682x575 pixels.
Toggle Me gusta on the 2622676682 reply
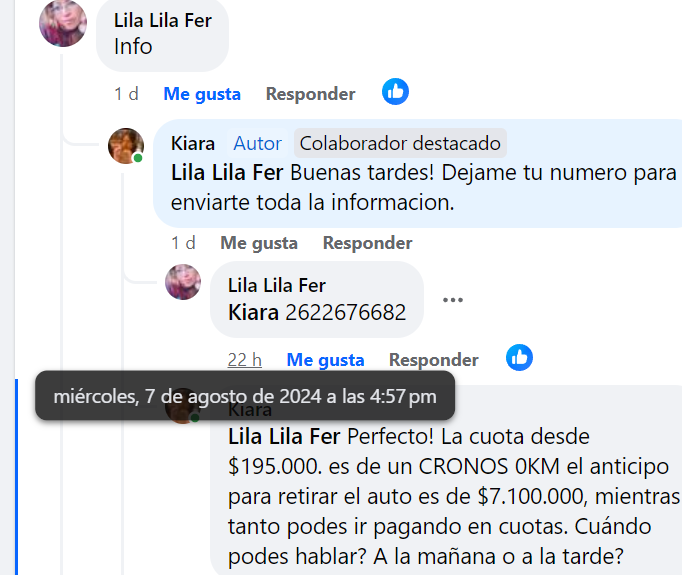click(325, 360)
